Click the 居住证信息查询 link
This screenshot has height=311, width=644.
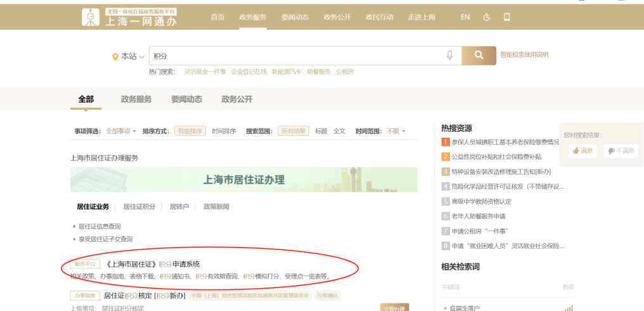(100, 226)
